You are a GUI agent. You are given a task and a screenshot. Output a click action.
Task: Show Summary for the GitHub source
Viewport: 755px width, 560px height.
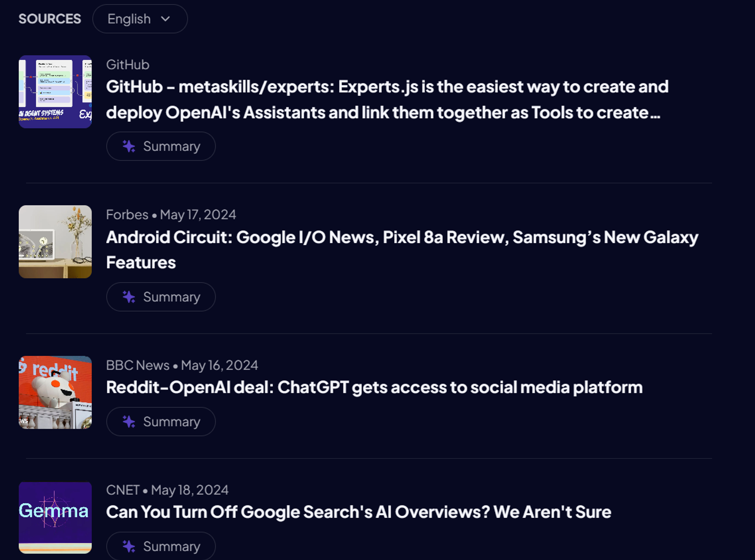(171, 147)
